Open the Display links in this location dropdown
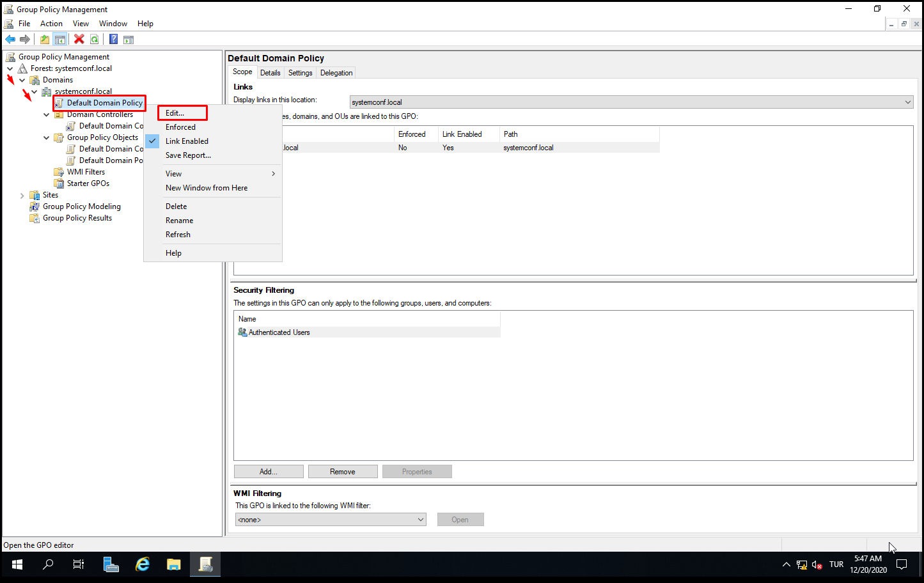The width and height of the screenshot is (924, 583). point(631,102)
